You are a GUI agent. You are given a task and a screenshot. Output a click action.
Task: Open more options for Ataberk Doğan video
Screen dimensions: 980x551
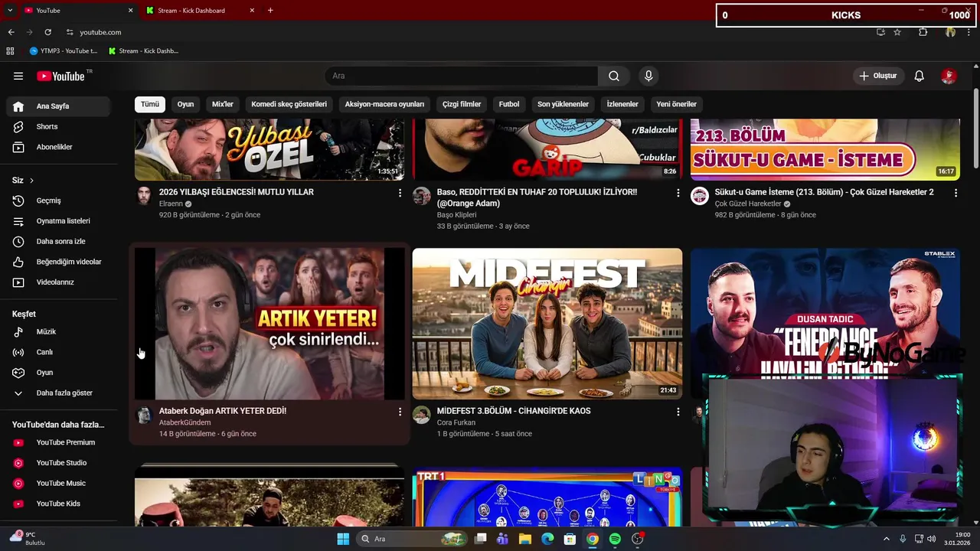[400, 412]
